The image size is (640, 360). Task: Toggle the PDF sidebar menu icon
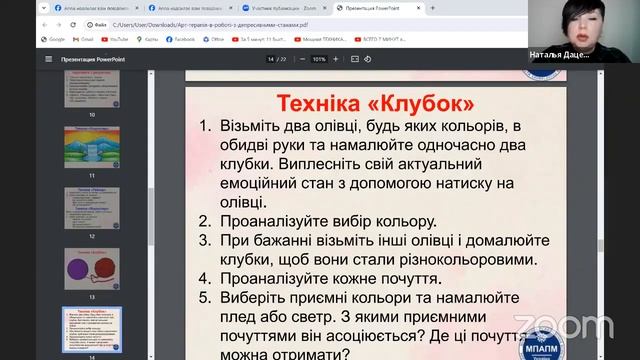(x=49, y=59)
